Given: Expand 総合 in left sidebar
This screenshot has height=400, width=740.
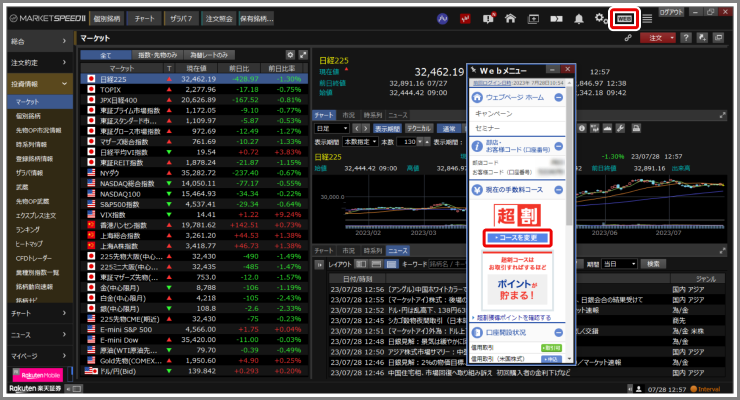Looking at the screenshot, I should 39,42.
